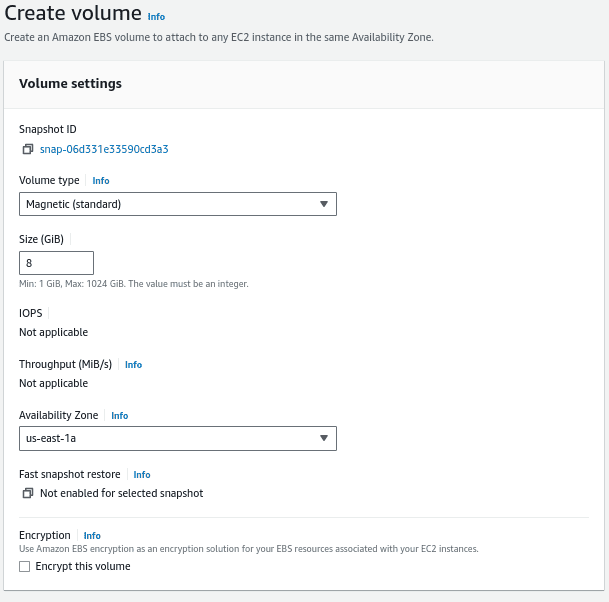609x602 pixels.
Task: Open Info link next to Create volume heading
Action: pyautogui.click(x=156, y=17)
